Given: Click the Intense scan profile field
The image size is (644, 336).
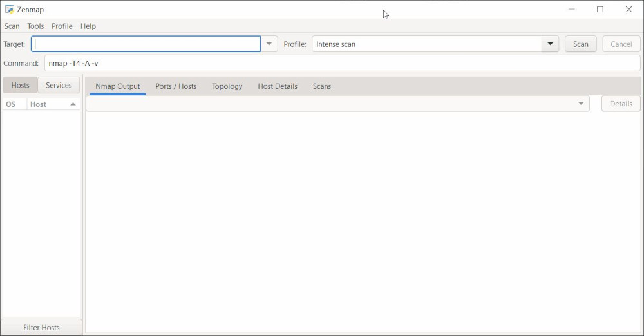Looking at the screenshot, I should [x=427, y=44].
